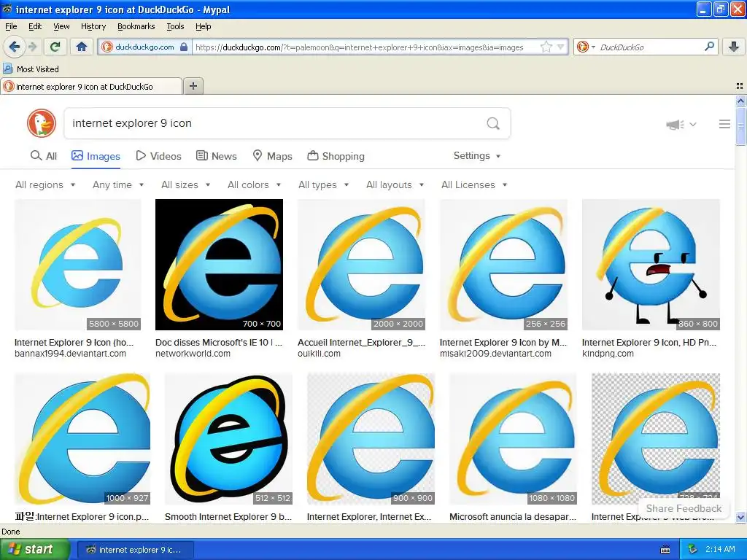Select the DuckDuckGo browser tab
The width and height of the screenshot is (747, 560).
click(91, 86)
